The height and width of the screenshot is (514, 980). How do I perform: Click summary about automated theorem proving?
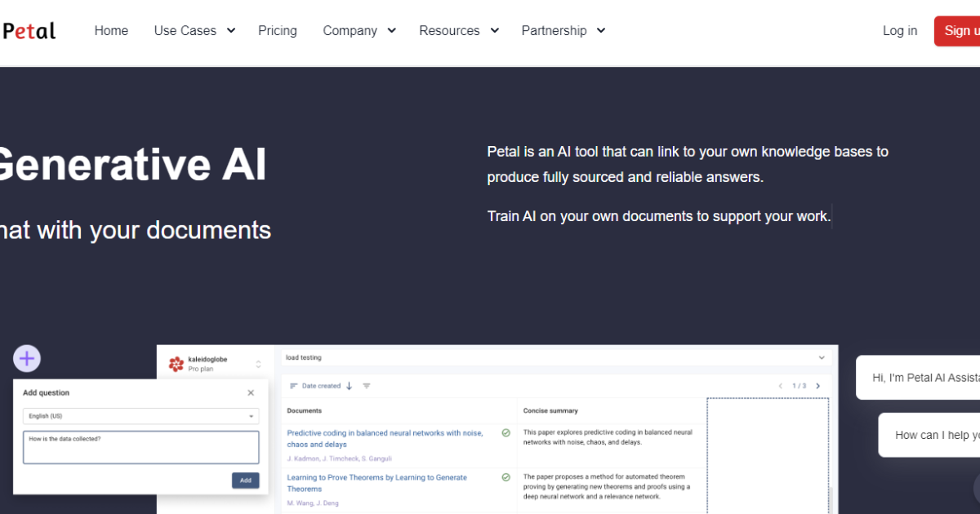pos(608,486)
